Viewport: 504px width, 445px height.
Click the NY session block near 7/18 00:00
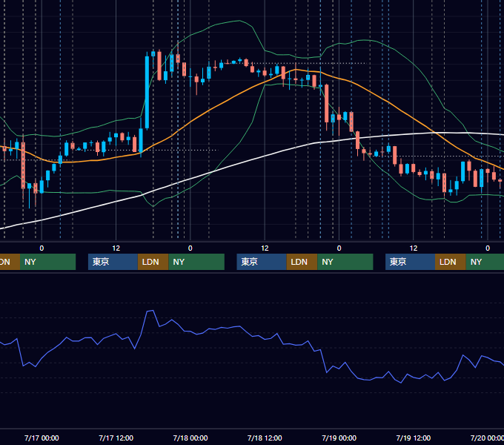click(196, 262)
